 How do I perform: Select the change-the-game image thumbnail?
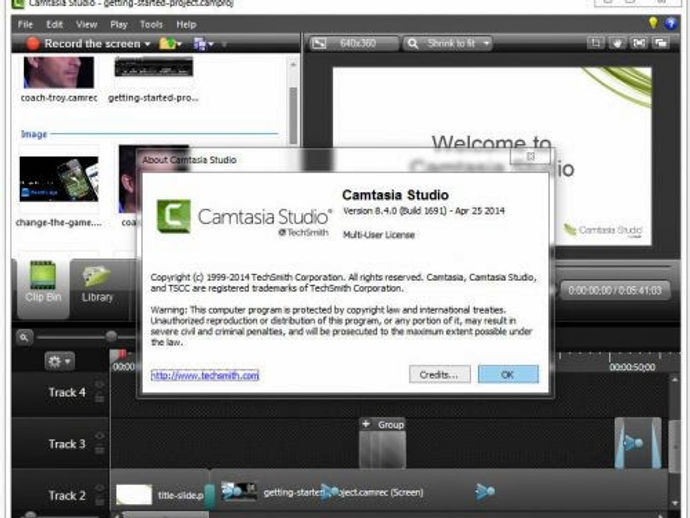tap(59, 179)
